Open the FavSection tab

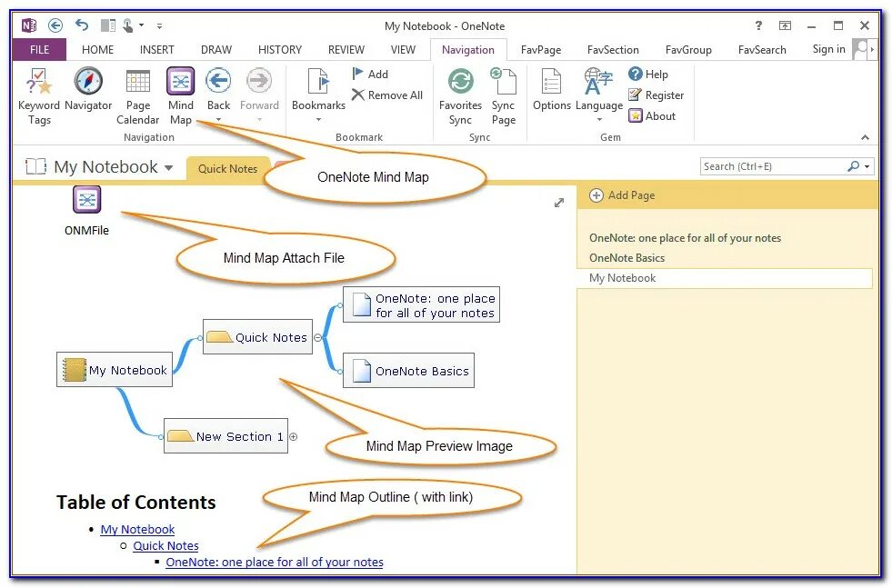pos(613,49)
